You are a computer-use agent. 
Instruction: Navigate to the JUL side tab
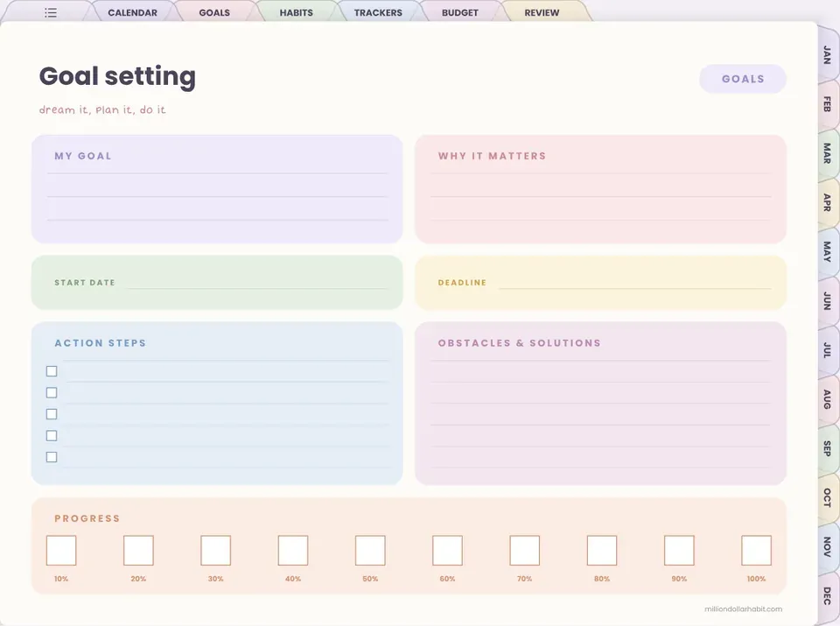coord(829,350)
